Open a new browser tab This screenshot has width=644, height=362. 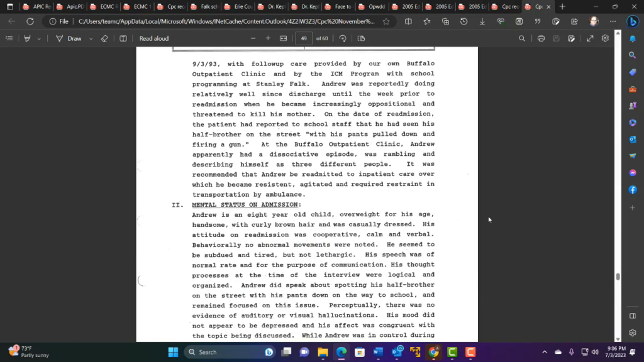pyautogui.click(x=562, y=6)
